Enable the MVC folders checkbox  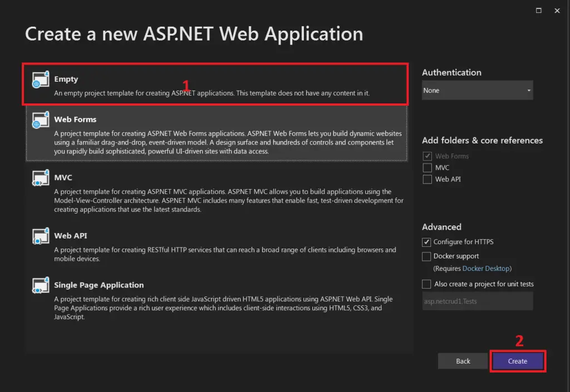click(427, 168)
